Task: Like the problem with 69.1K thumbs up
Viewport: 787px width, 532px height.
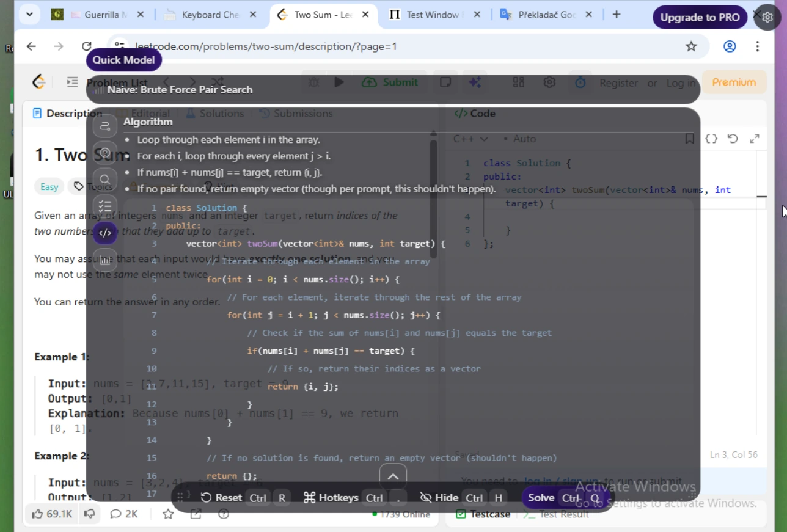Action: coord(52,514)
